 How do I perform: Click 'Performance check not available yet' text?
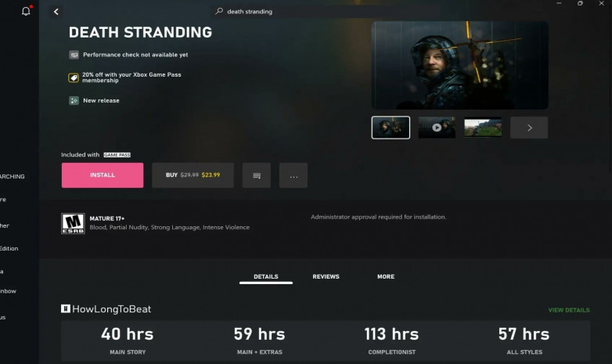135,55
